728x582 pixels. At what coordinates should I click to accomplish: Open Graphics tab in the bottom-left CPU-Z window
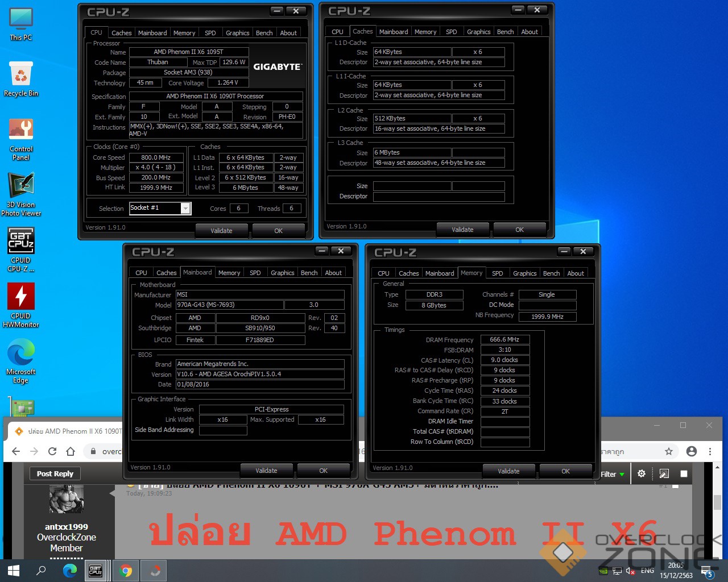(283, 273)
